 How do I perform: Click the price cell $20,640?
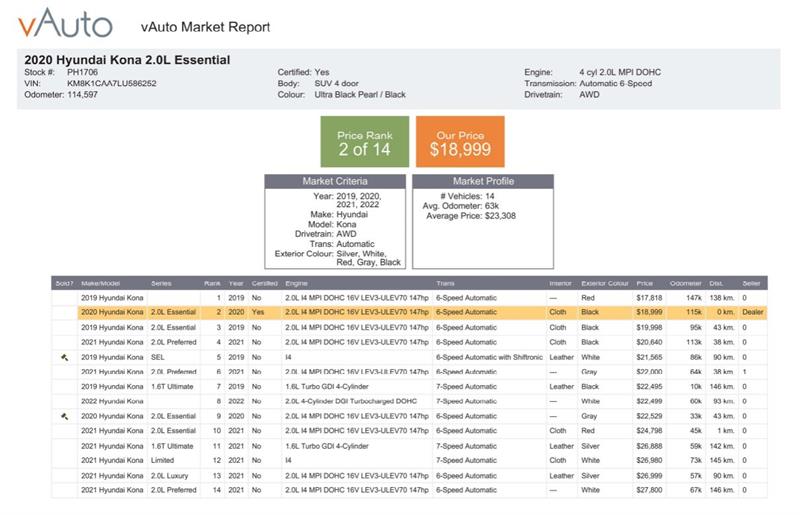(x=649, y=342)
